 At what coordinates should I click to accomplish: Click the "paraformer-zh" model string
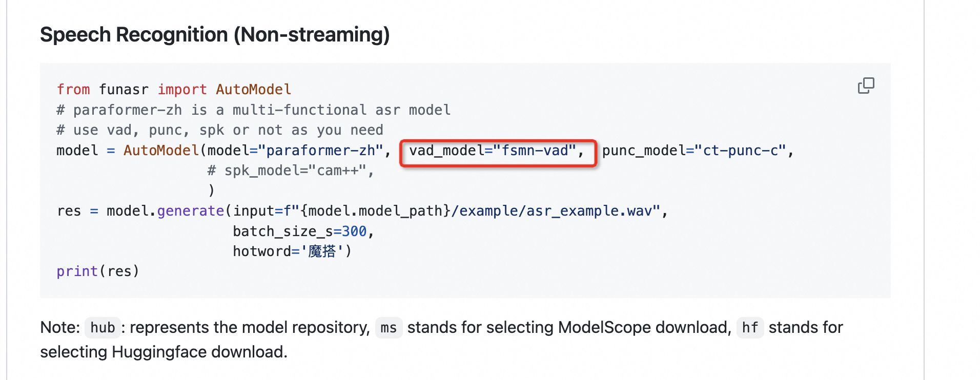click(321, 151)
